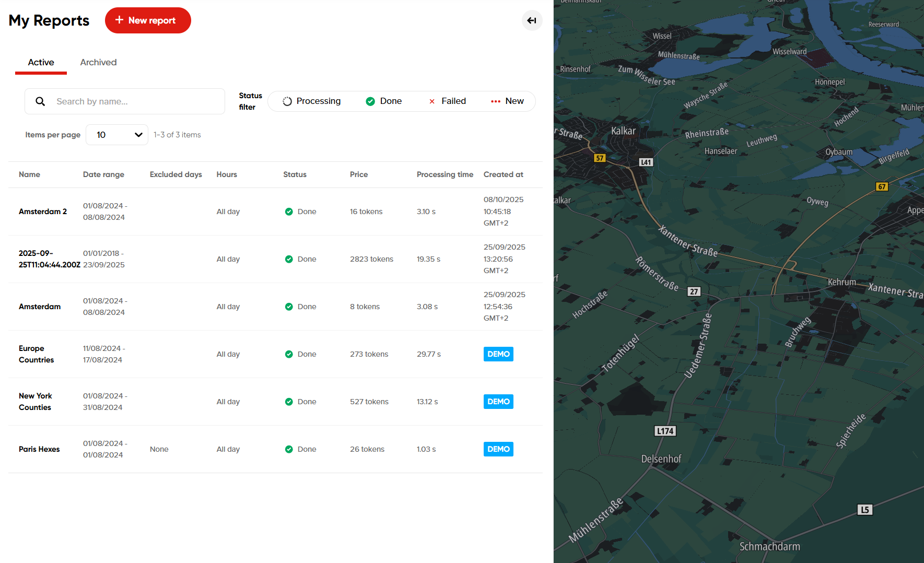Enable the New status filter
The image size is (924, 563).
click(x=507, y=101)
